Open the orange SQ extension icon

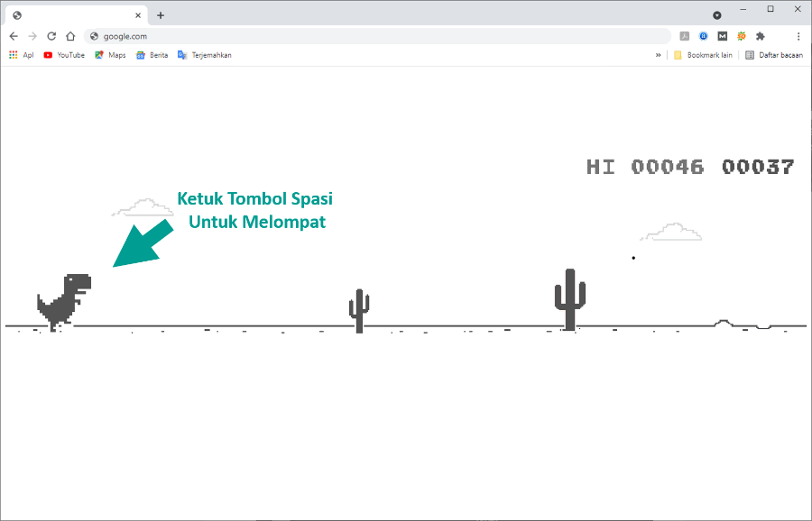click(742, 36)
